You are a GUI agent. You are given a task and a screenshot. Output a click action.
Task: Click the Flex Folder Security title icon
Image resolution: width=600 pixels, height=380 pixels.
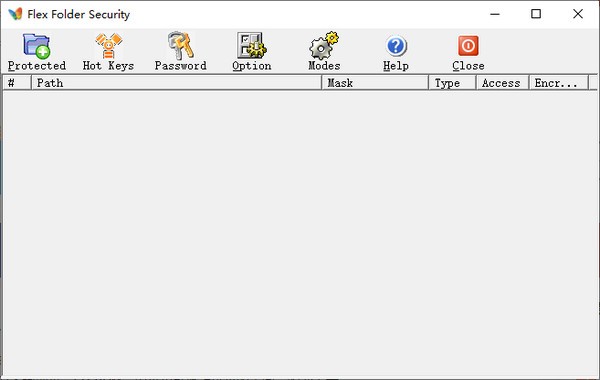15,14
